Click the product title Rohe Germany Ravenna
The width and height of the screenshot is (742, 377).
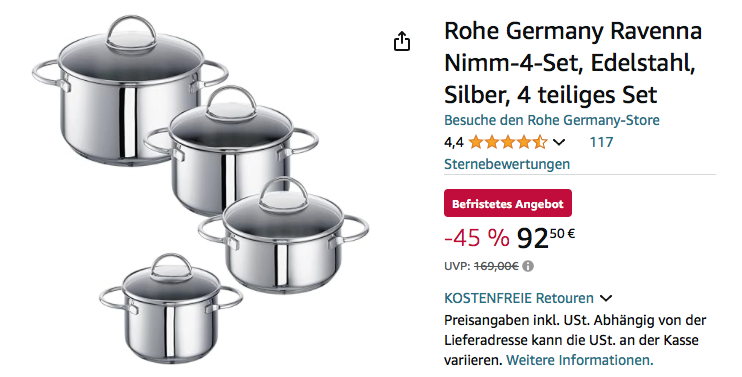(x=573, y=63)
